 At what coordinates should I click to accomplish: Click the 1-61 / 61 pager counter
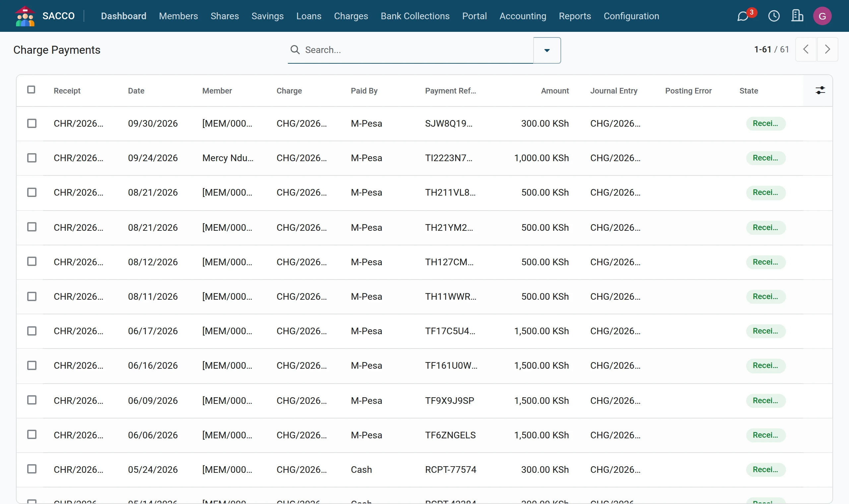click(771, 50)
